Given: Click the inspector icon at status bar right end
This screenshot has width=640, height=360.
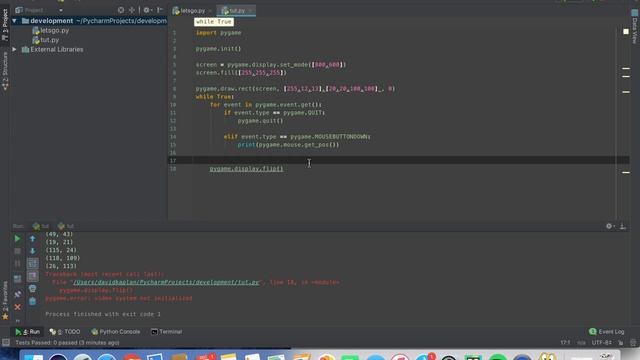Looking at the screenshot, I should [633, 343].
